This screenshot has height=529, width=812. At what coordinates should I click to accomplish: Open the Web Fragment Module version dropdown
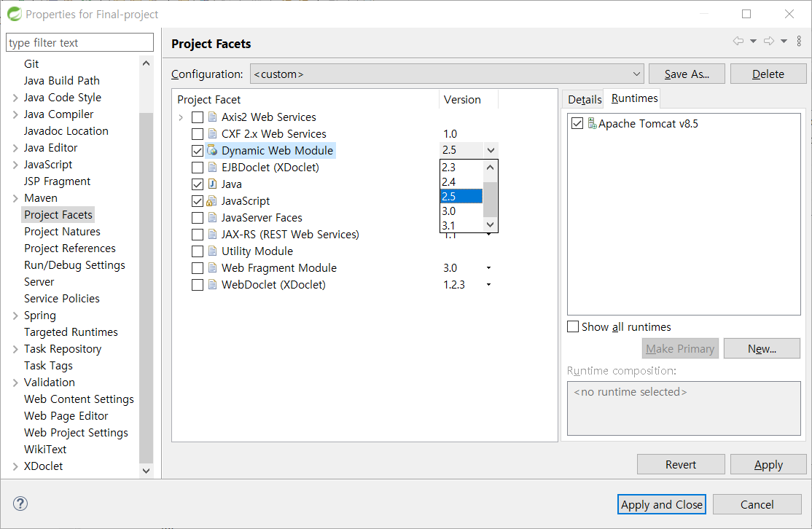[x=488, y=267]
